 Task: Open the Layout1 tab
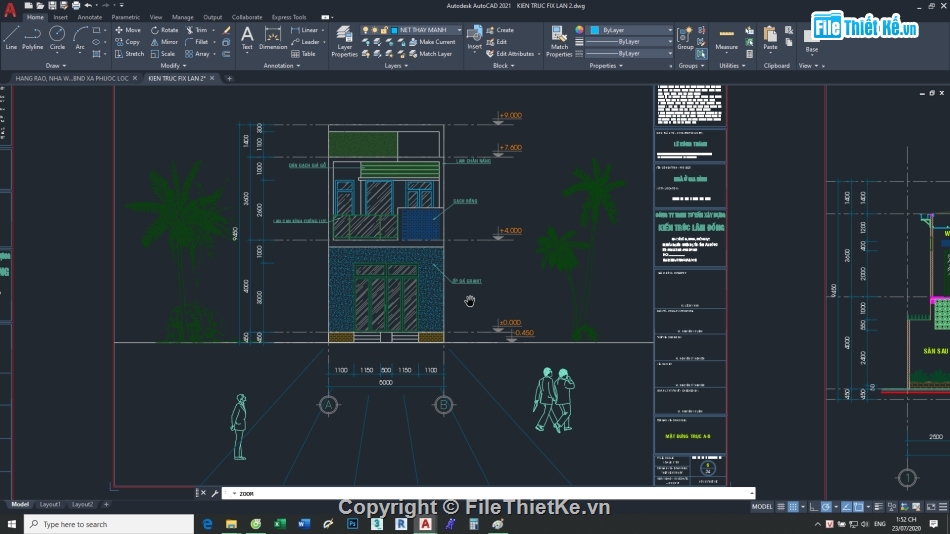point(50,504)
